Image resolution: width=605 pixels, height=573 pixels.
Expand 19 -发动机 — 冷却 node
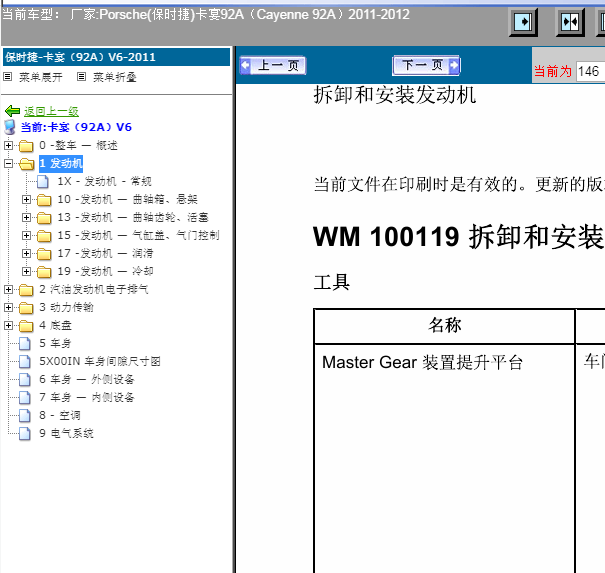(x=26, y=272)
